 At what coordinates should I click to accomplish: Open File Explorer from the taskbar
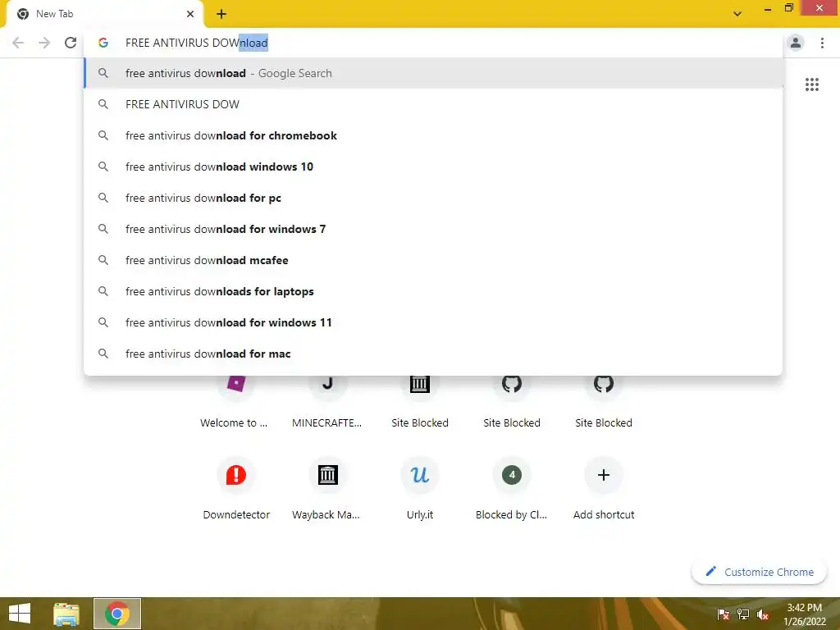tap(66, 614)
